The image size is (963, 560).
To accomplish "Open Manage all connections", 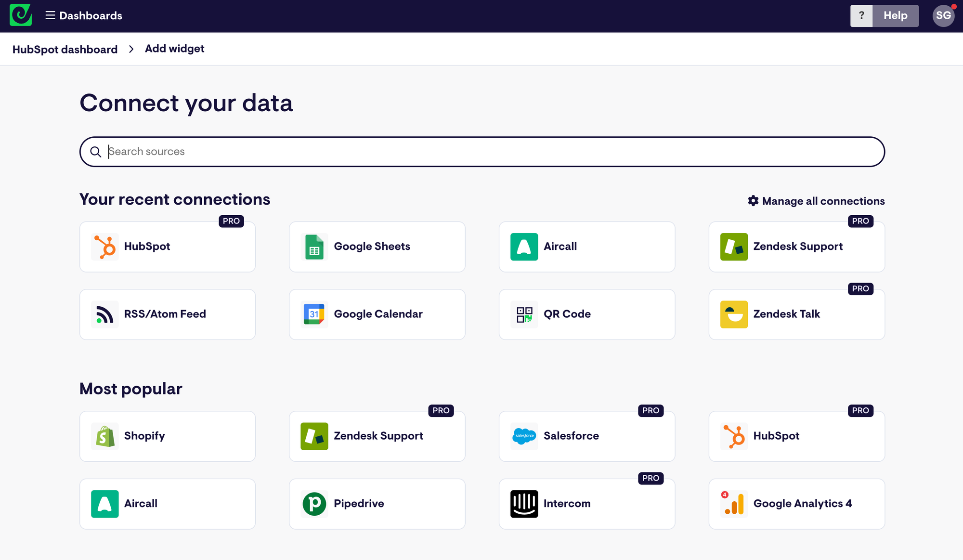I will (816, 201).
